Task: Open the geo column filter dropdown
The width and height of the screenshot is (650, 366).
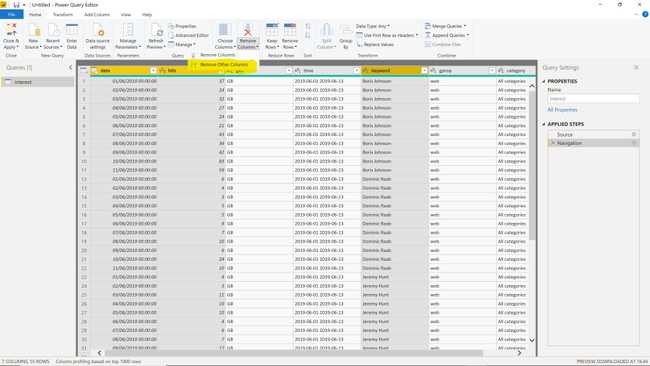Action: pyautogui.click(x=289, y=71)
